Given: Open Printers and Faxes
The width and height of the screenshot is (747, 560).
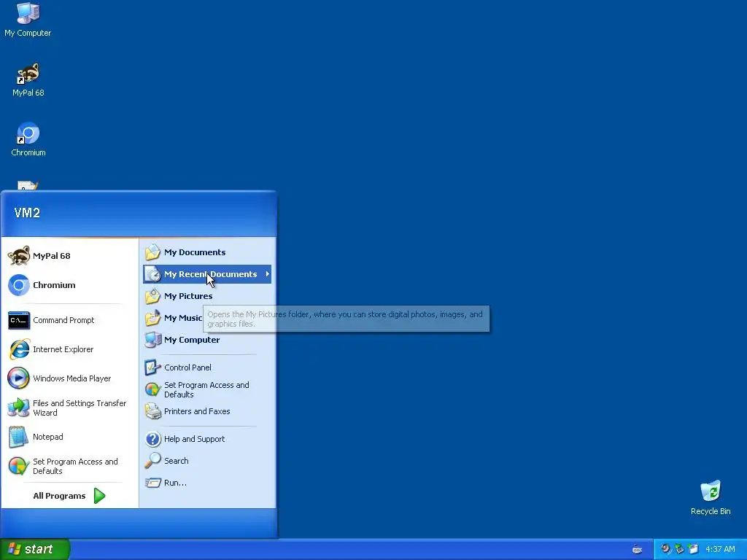Looking at the screenshot, I should [206, 411].
